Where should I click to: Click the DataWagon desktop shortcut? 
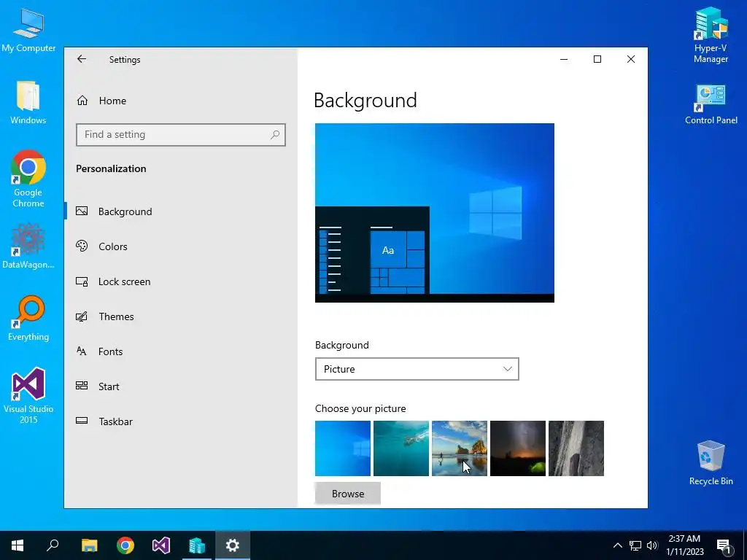click(28, 246)
